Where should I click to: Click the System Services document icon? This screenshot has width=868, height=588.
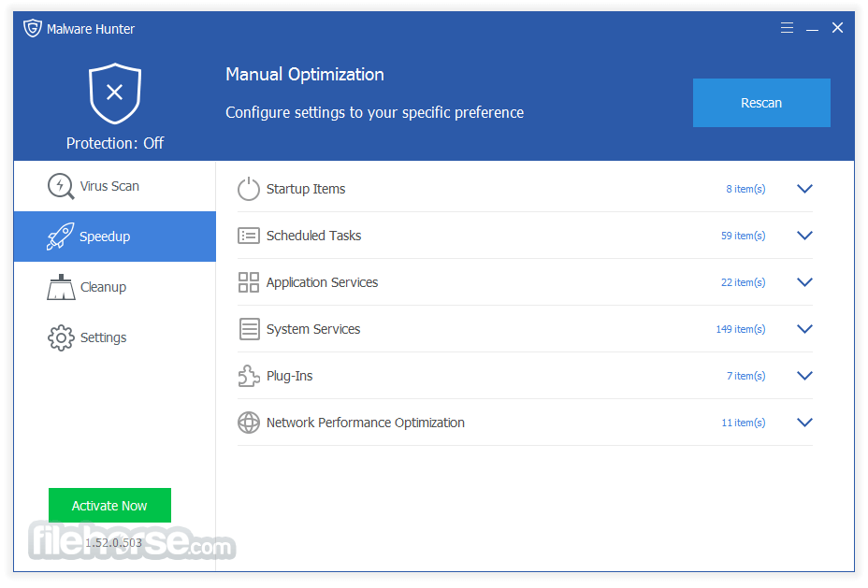249,328
